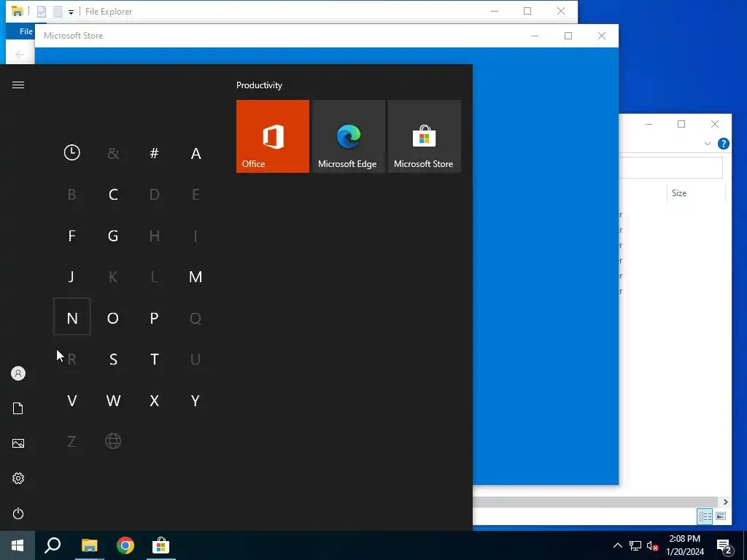Jump to apps starting with J

coord(72,276)
